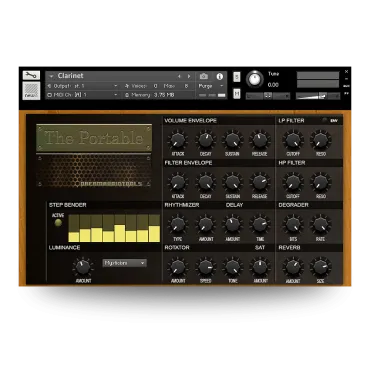Click The Portable nameplate
The width and height of the screenshot is (370, 370).
click(94, 138)
